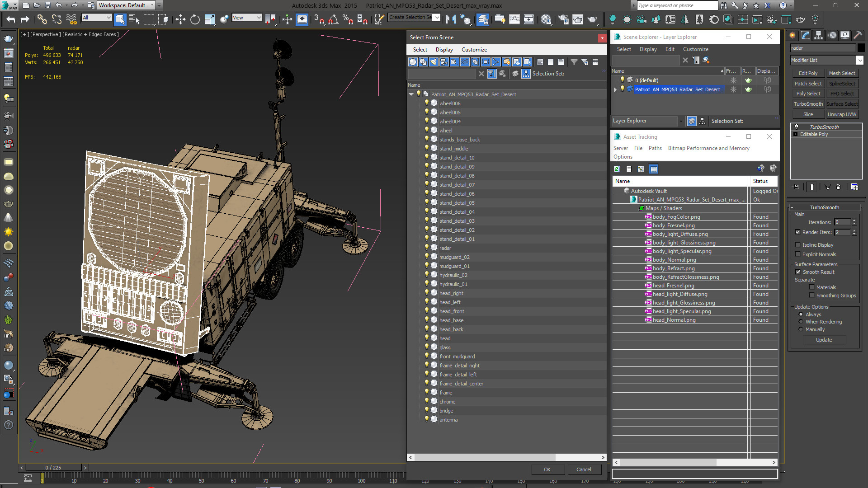Image resolution: width=868 pixels, height=488 pixels.
Task: Open Select by Name dialog icon
Action: click(134, 19)
